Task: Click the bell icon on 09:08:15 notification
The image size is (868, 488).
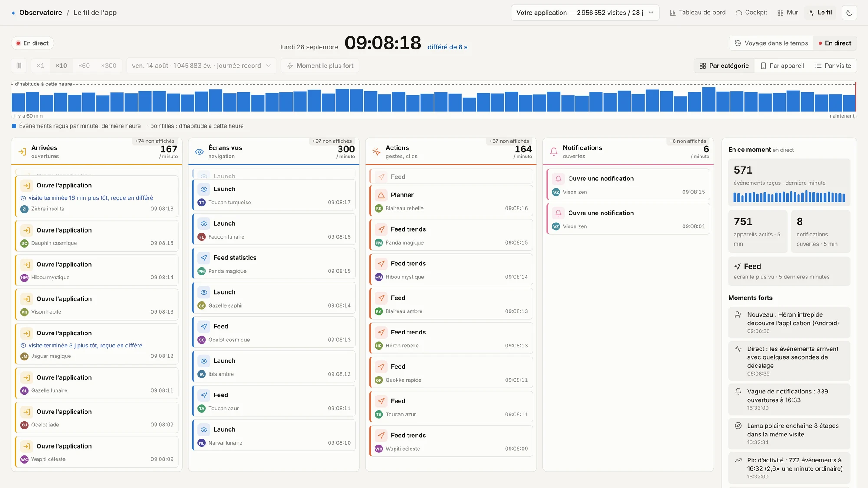Action: (x=559, y=179)
